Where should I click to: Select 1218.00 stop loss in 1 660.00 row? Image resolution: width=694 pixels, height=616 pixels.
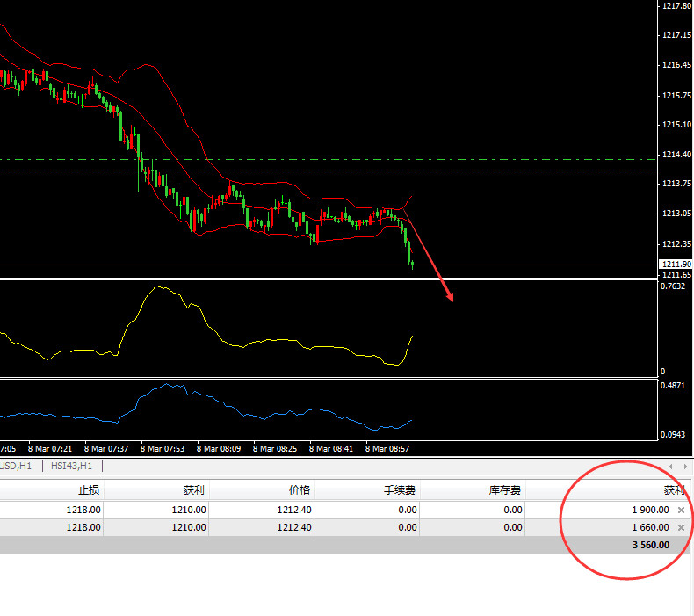(x=83, y=527)
